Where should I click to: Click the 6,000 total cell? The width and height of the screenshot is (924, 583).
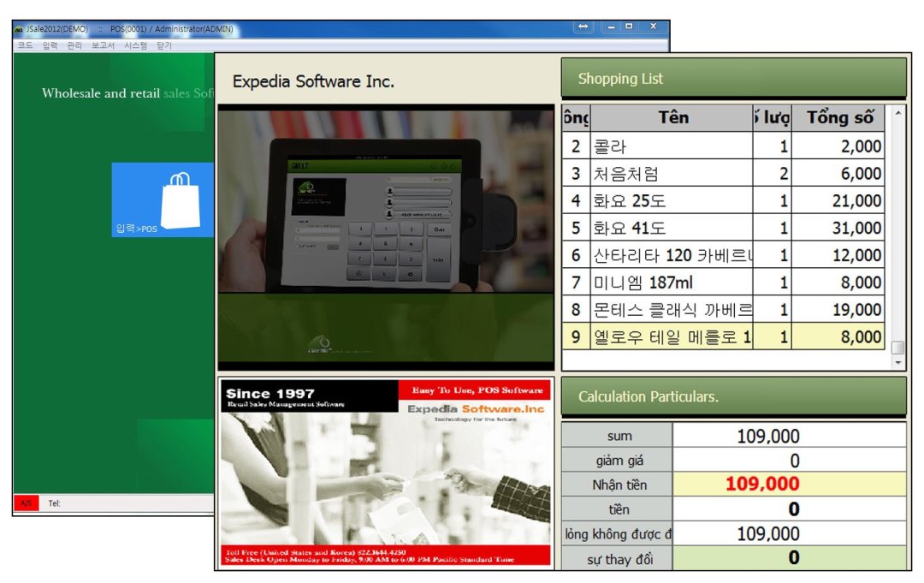[x=838, y=173]
